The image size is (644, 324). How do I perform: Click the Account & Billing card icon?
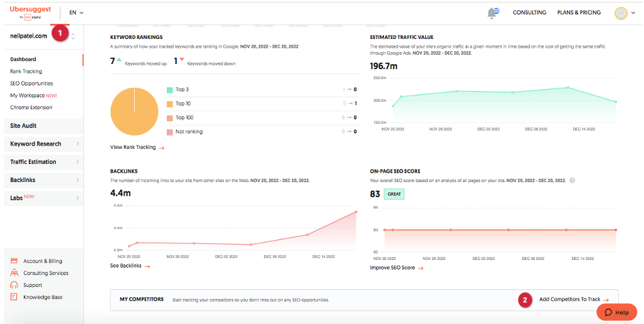tap(14, 261)
